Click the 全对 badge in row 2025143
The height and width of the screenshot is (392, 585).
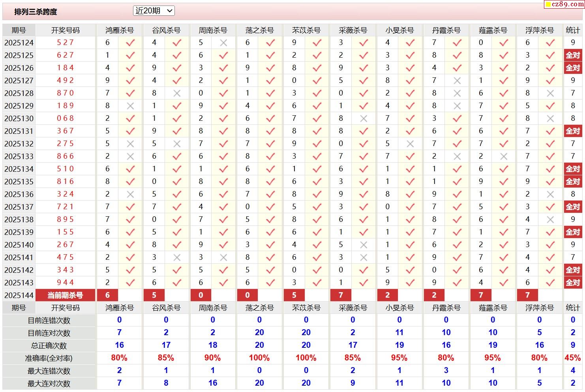(x=573, y=283)
